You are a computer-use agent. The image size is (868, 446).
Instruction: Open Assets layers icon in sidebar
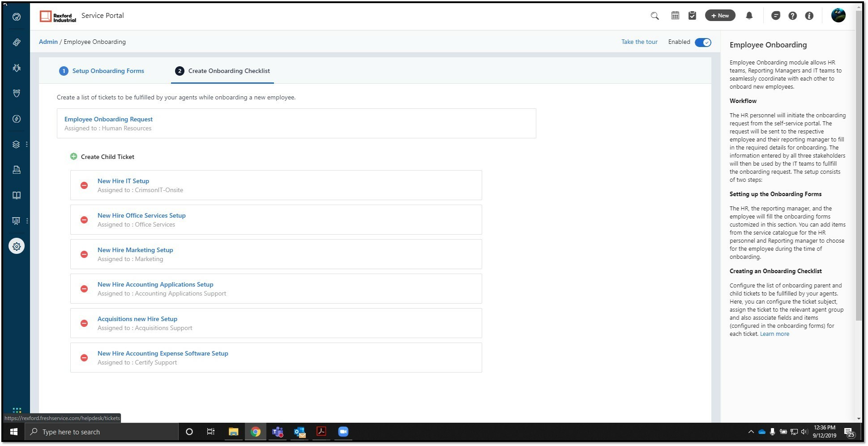point(16,144)
